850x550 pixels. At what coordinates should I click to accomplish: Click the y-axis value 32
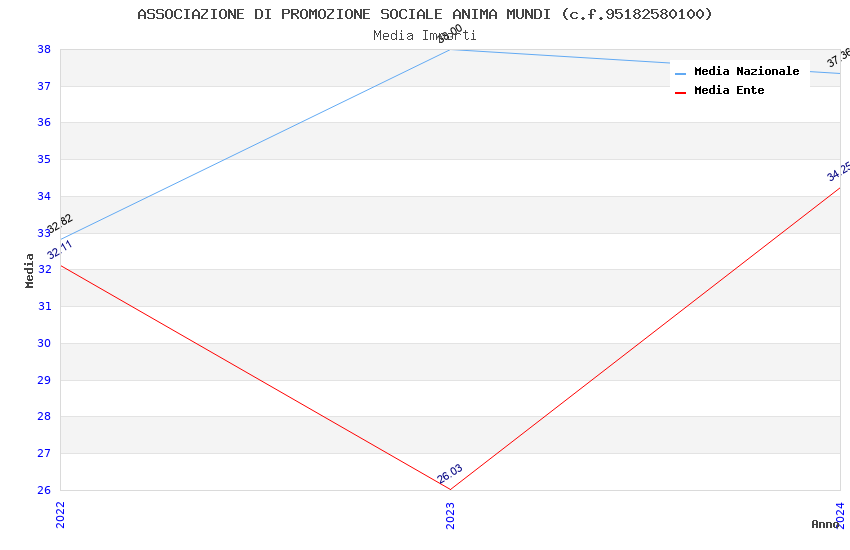pyautogui.click(x=44, y=269)
